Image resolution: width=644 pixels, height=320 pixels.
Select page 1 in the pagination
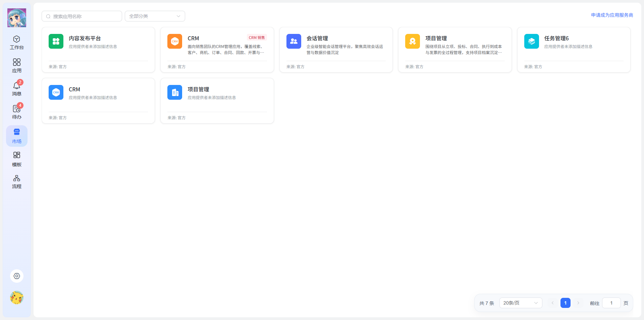point(566,303)
